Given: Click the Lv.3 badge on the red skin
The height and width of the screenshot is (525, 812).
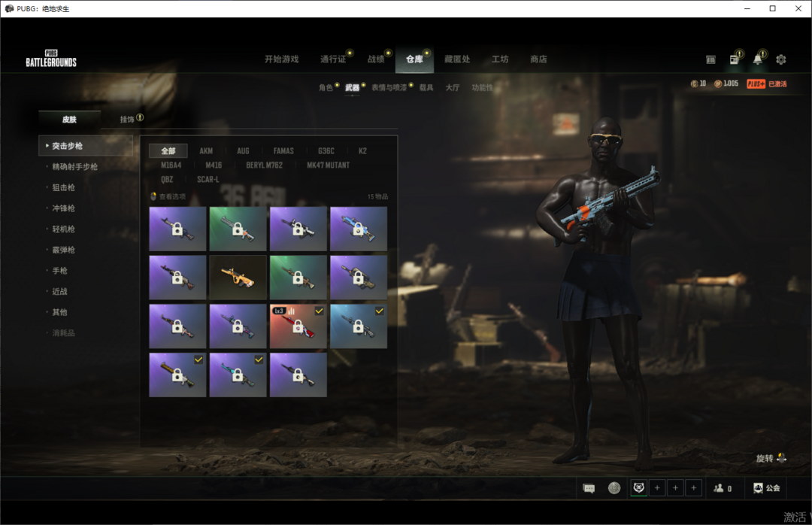Looking at the screenshot, I should click(279, 311).
